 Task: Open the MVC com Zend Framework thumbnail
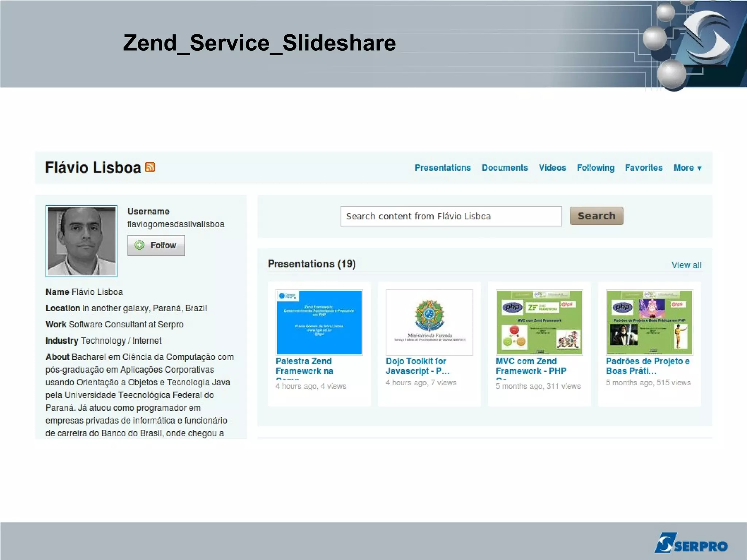tap(539, 323)
